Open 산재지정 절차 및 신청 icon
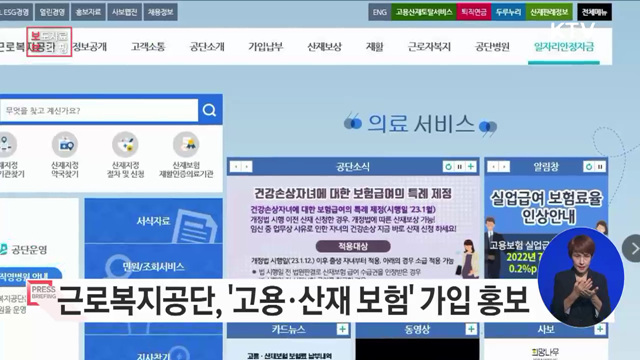This screenshot has height=360, width=640. (125, 155)
